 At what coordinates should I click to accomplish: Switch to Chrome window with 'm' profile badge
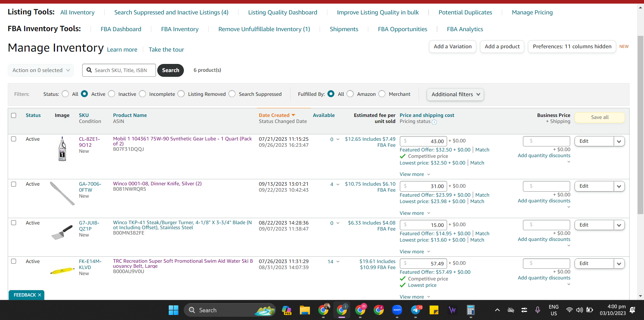(361, 310)
